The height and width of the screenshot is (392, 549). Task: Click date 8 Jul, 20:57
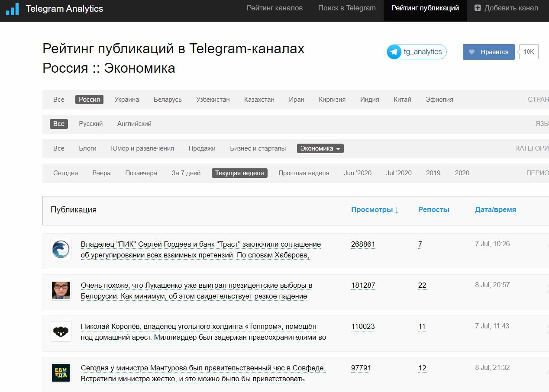pyautogui.click(x=493, y=285)
